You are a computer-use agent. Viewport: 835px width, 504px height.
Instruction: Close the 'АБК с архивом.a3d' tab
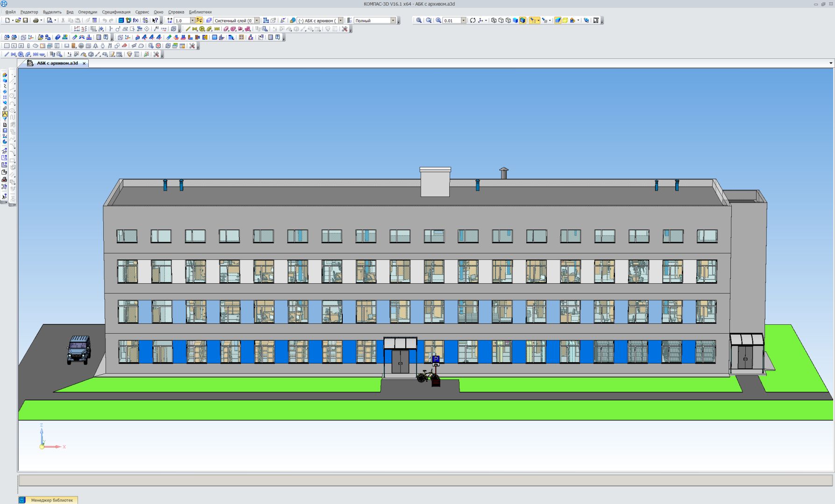84,63
